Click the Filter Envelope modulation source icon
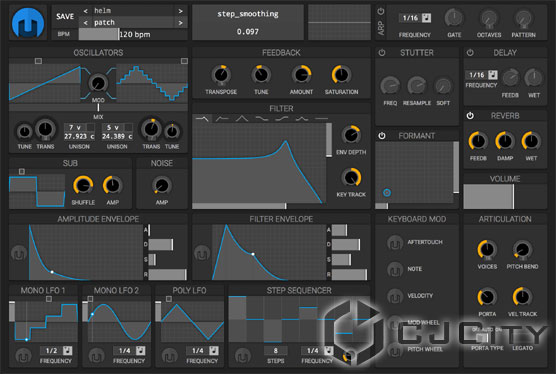556x374 pixels. pyautogui.click(x=202, y=253)
